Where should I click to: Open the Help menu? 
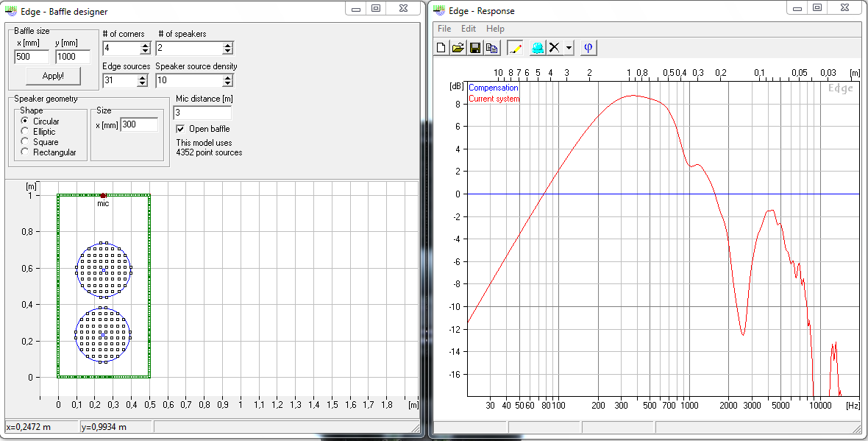click(x=495, y=29)
